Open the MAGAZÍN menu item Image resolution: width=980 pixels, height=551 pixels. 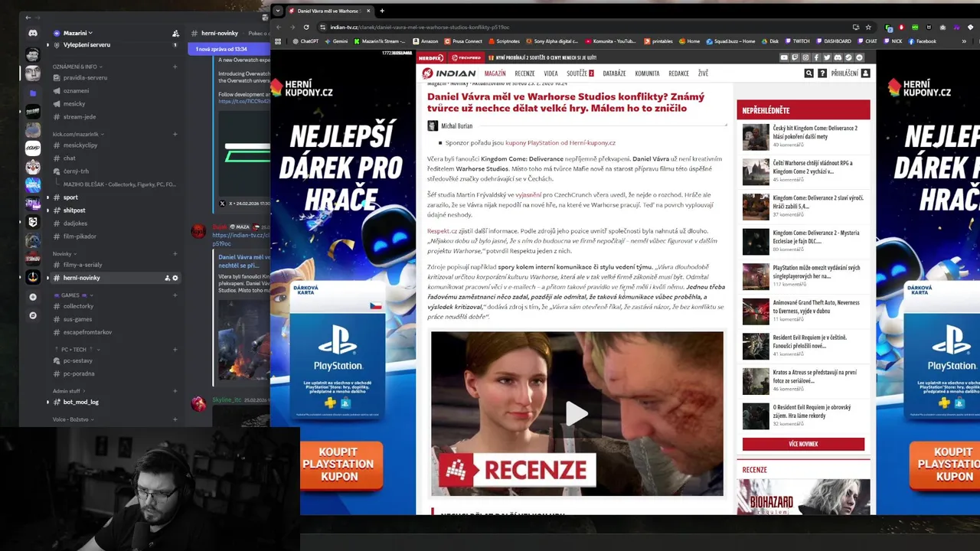click(495, 73)
